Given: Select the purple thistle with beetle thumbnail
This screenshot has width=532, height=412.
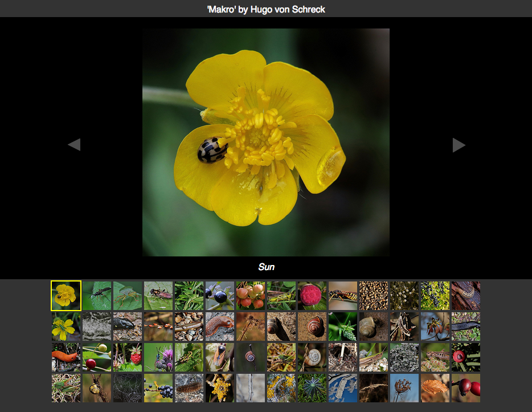Looking at the screenshot, I should (x=158, y=357).
